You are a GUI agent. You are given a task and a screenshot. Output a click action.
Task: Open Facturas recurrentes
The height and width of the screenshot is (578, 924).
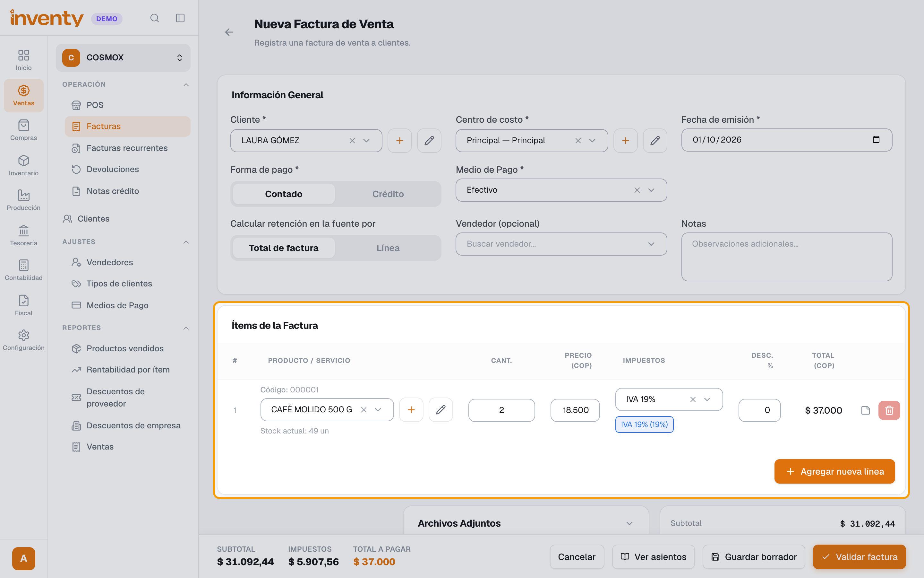(x=127, y=148)
